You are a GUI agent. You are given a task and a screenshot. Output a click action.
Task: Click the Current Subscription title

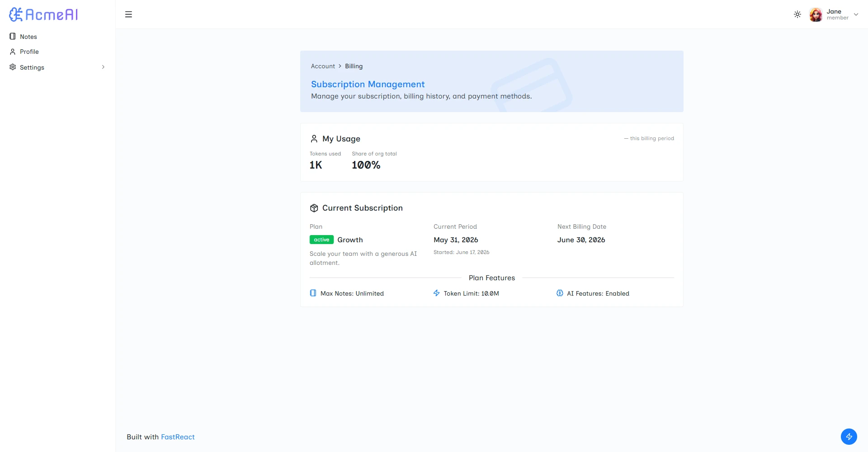(363, 208)
